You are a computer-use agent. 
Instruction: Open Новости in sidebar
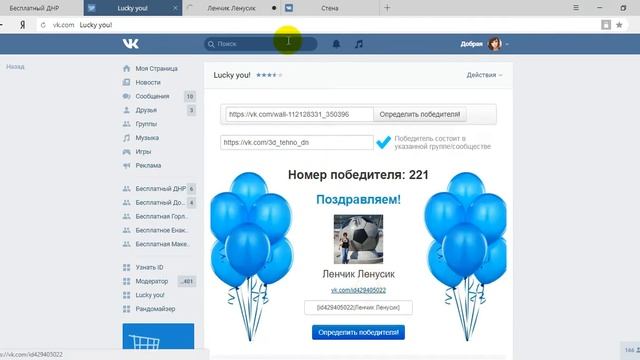pos(148,82)
